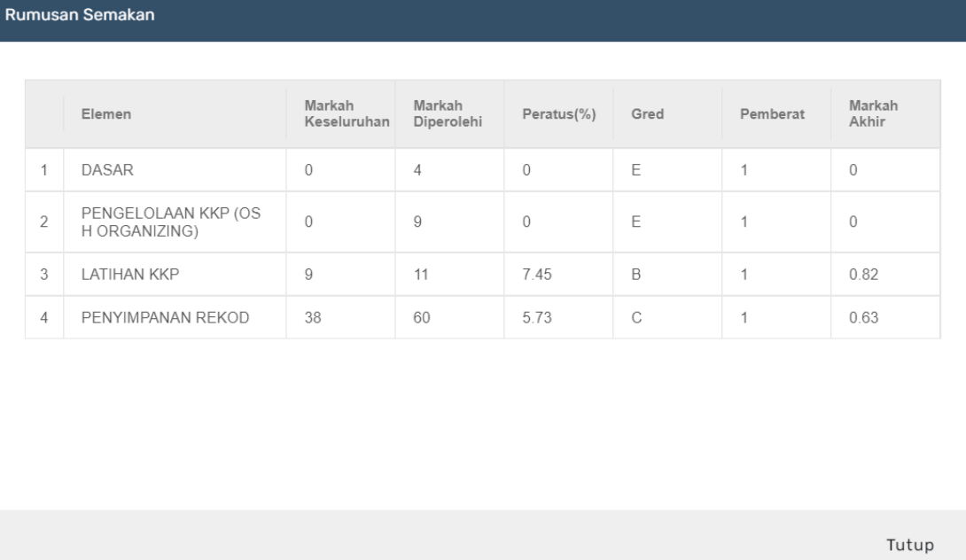Click the LATIHAN KKP element cell
The image size is (966, 560).
175,274
